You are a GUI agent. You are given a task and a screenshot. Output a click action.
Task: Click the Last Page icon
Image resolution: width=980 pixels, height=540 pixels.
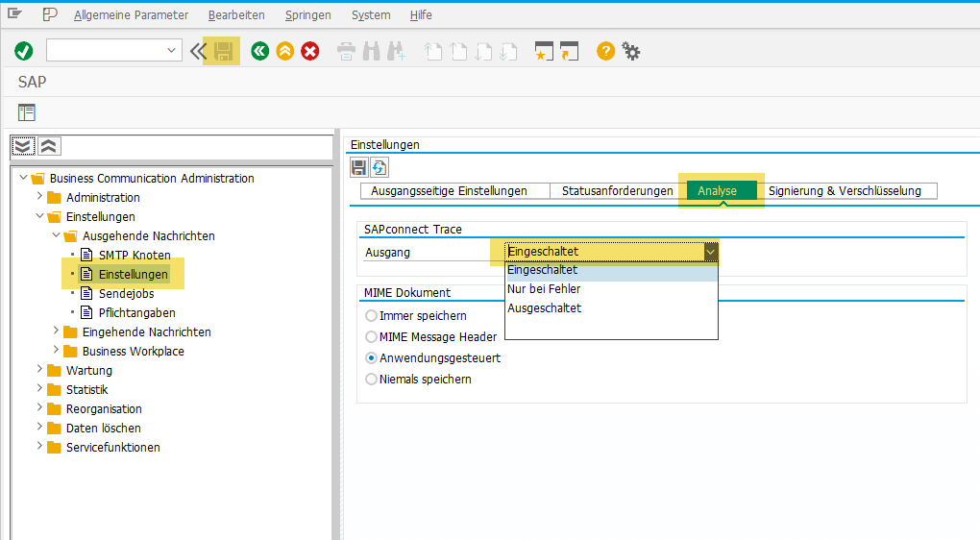tap(509, 51)
